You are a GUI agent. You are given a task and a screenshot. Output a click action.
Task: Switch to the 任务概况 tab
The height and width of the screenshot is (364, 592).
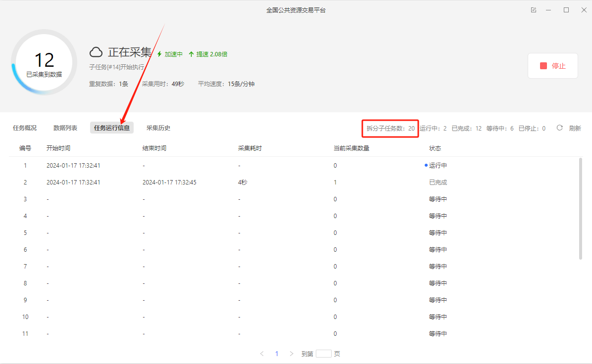[25, 128]
